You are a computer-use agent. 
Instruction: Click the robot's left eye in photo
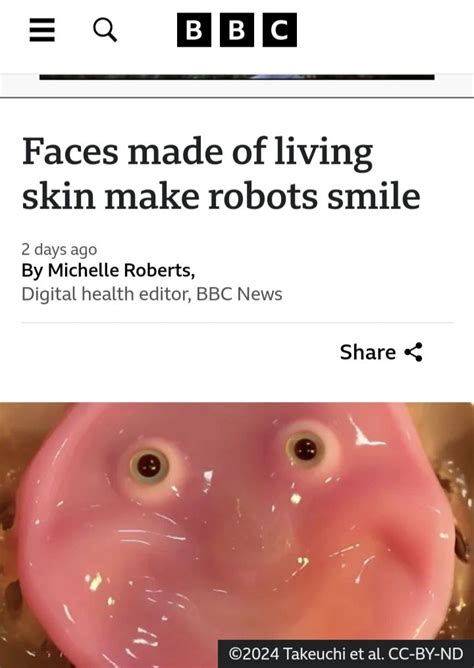click(149, 466)
